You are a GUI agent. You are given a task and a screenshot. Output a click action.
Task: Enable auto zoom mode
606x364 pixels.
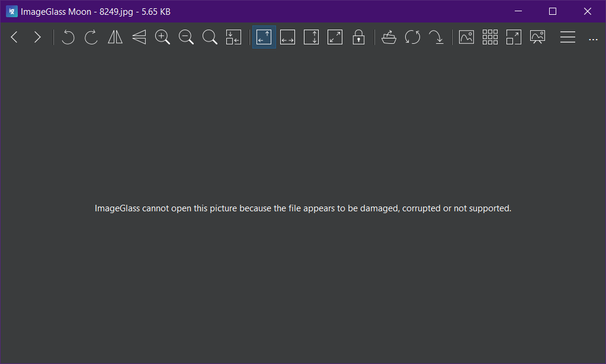(x=264, y=37)
